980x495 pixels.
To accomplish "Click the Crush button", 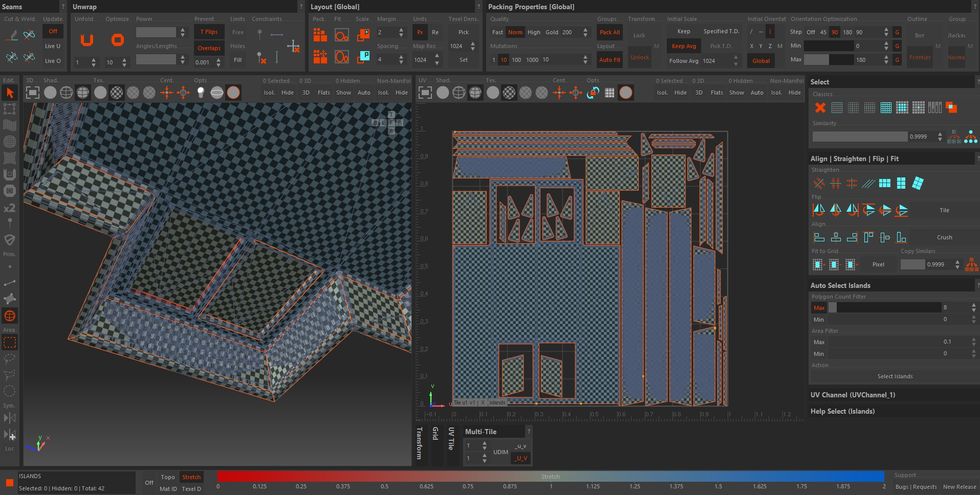I will (x=945, y=237).
